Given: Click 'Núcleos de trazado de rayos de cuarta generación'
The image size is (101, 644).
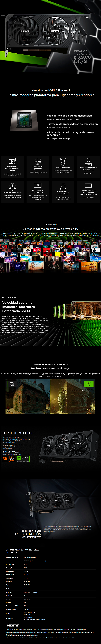Looking at the screenshot, I should coord(70,134).
